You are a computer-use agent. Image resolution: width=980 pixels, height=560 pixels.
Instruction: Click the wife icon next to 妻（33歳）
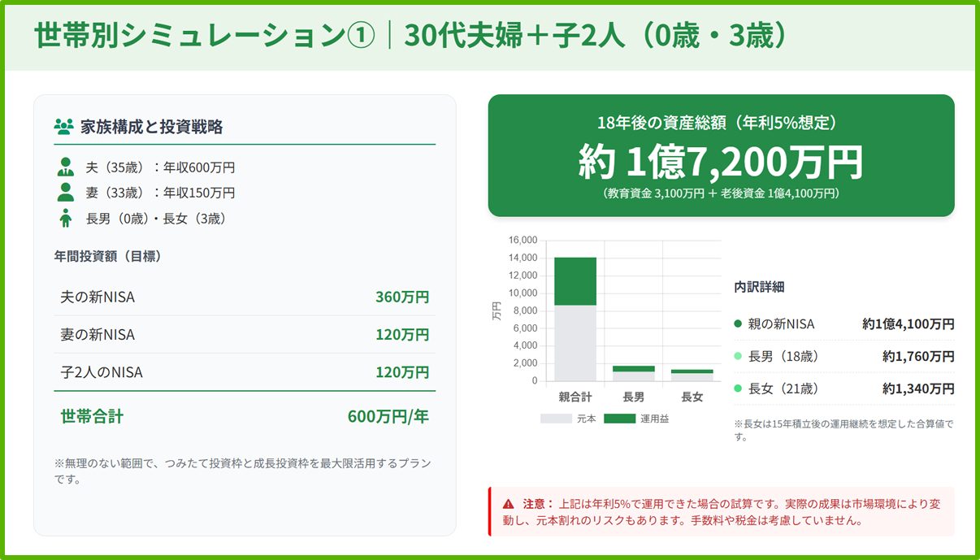coord(66,193)
